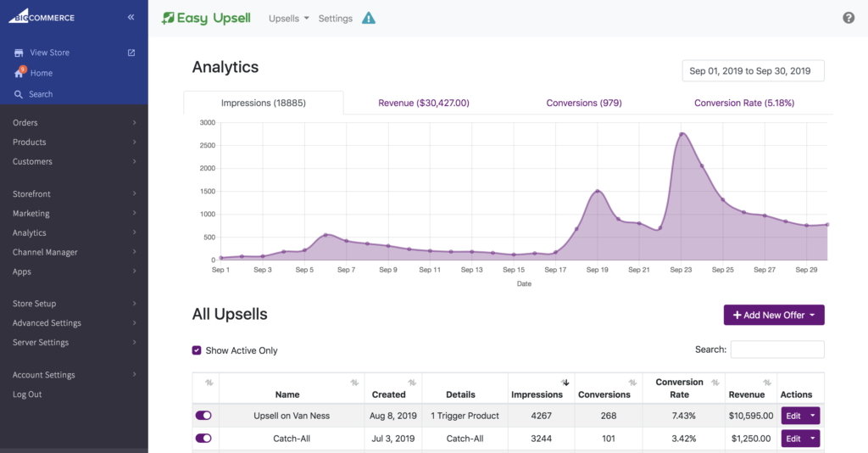Sort table by Revenue column arrows

[766, 383]
